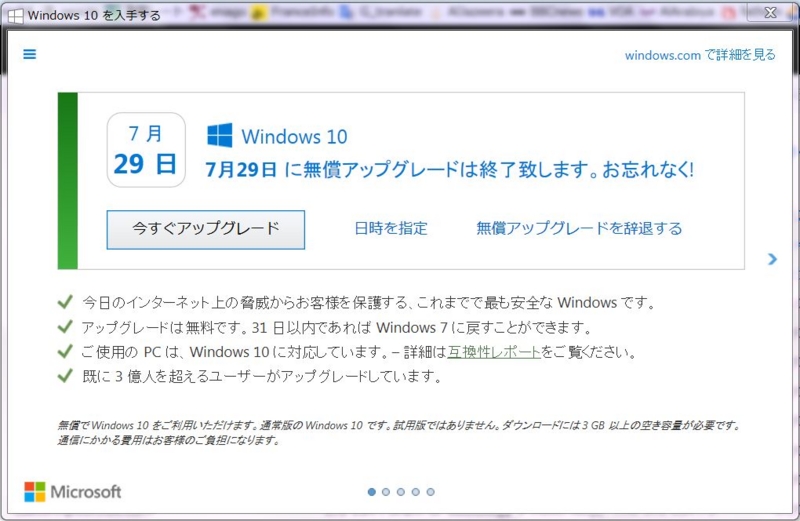Click the checkmark beside ご使用の PC は
The image size is (800, 521).
[x=65, y=351]
